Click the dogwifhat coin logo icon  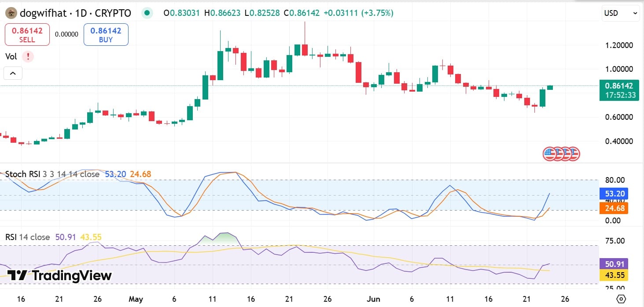(x=11, y=13)
